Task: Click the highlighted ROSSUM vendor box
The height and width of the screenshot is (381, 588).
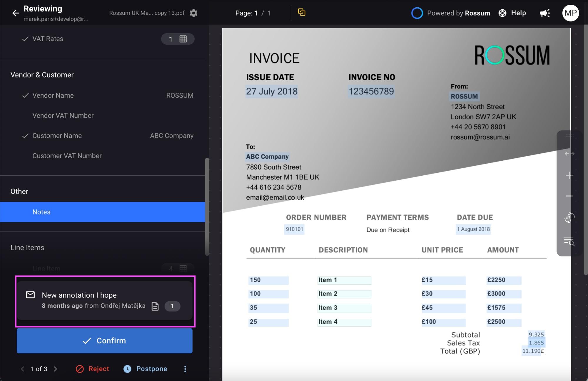Action: tap(464, 96)
